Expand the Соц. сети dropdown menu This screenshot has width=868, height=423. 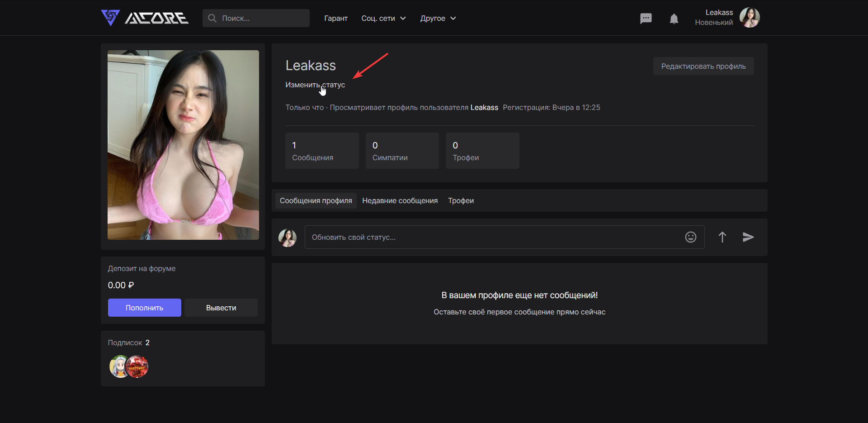383,18
